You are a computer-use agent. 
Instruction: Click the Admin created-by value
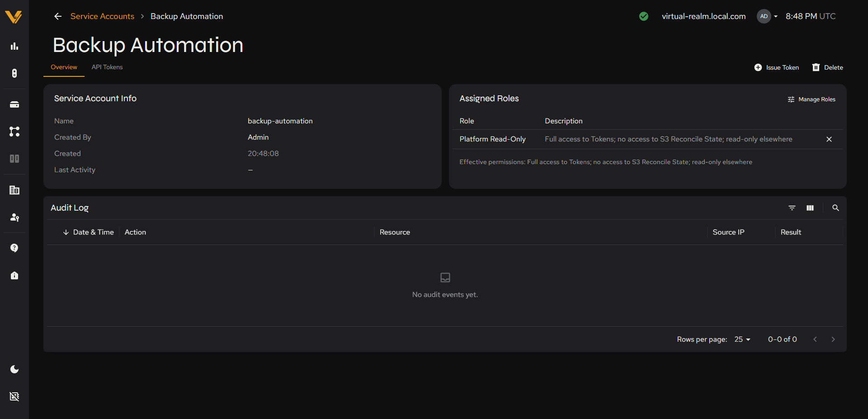[258, 137]
